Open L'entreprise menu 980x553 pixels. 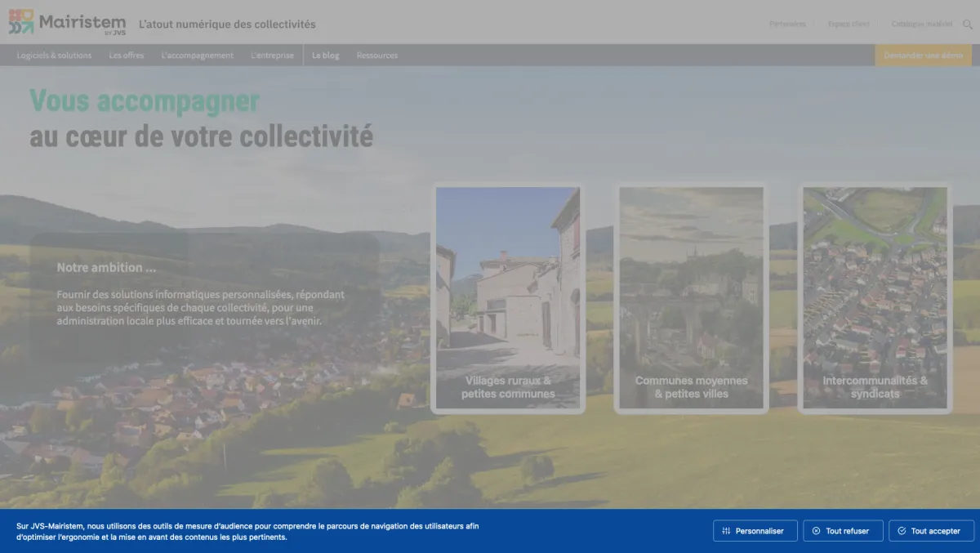272,56
